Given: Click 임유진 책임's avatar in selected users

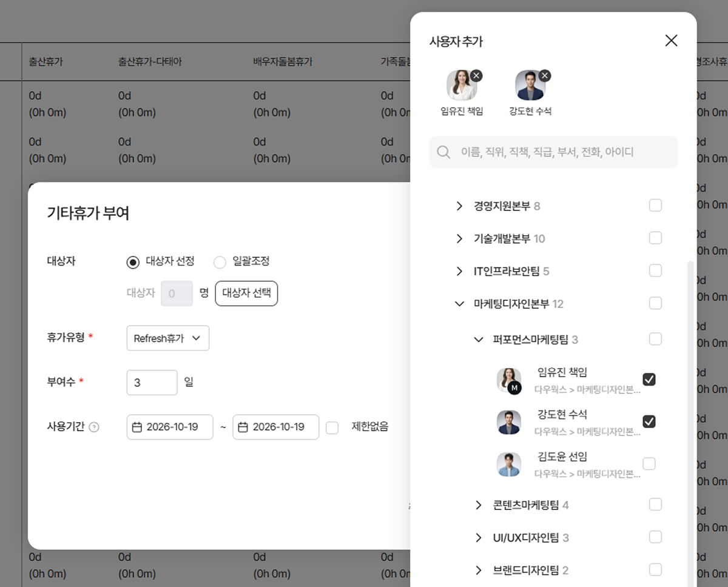Looking at the screenshot, I should point(462,85).
